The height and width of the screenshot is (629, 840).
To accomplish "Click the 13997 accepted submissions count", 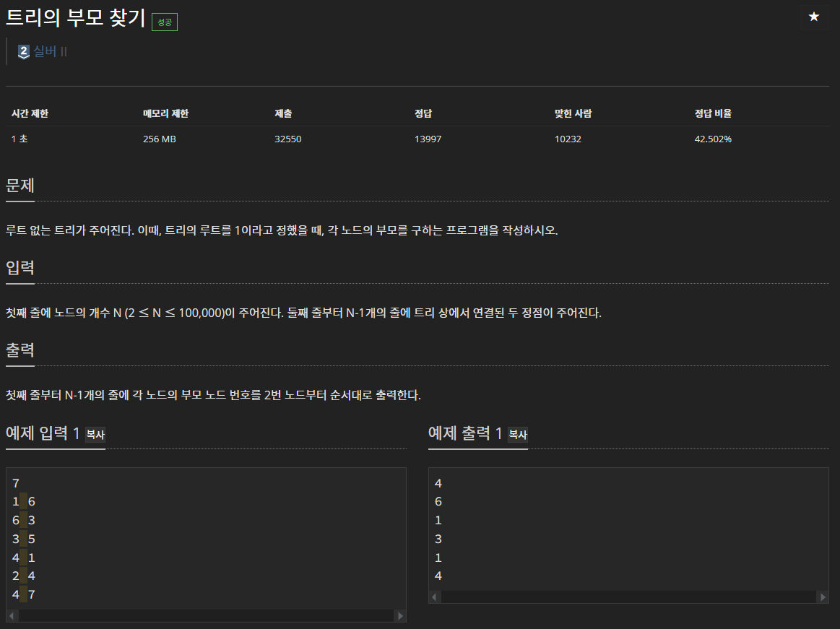I will (x=428, y=139).
